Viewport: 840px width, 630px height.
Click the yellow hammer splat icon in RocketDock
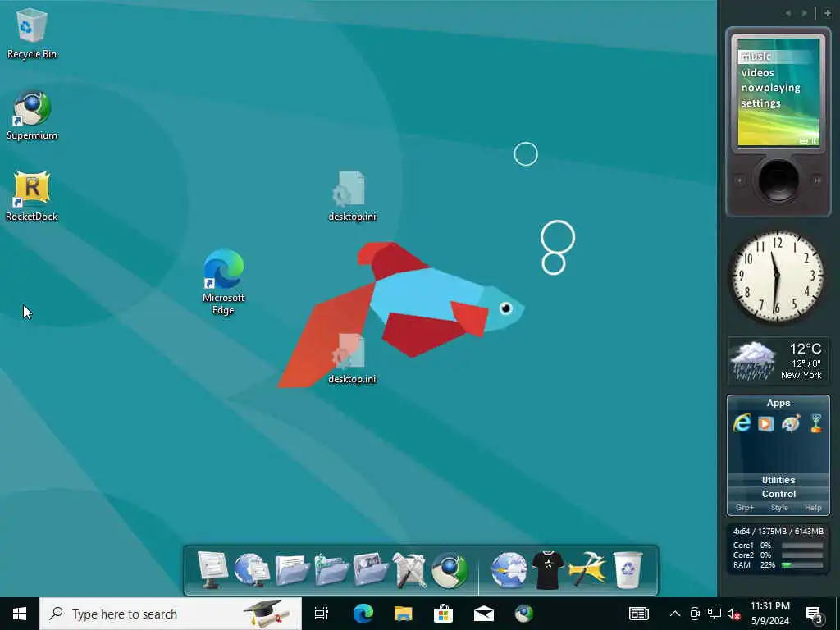[587, 569]
